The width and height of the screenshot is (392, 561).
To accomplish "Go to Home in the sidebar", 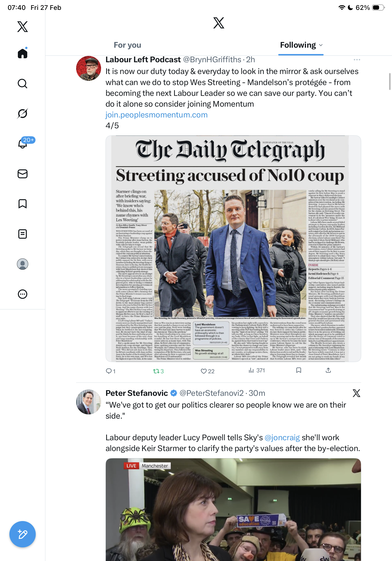I will pyautogui.click(x=23, y=54).
